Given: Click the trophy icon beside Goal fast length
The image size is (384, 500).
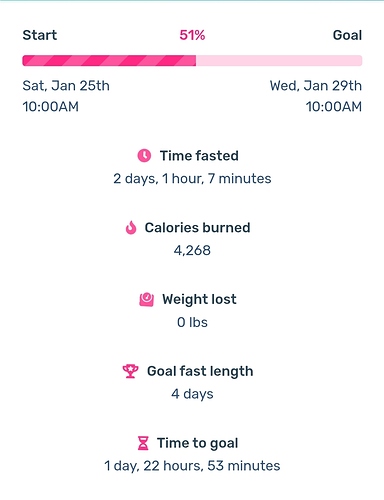Looking at the screenshot, I should coord(130,371).
